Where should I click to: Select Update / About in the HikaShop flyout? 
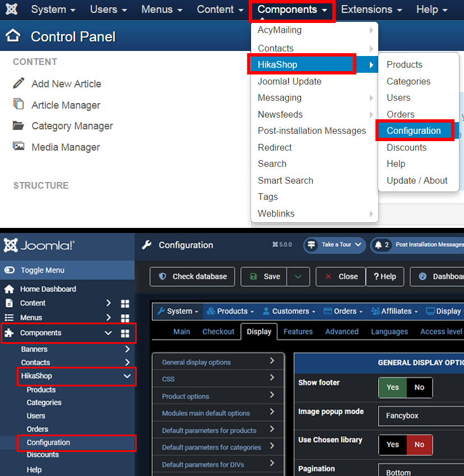[418, 180]
